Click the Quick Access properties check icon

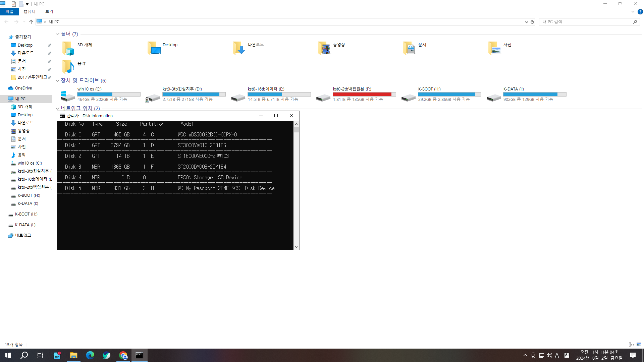[x=14, y=4]
